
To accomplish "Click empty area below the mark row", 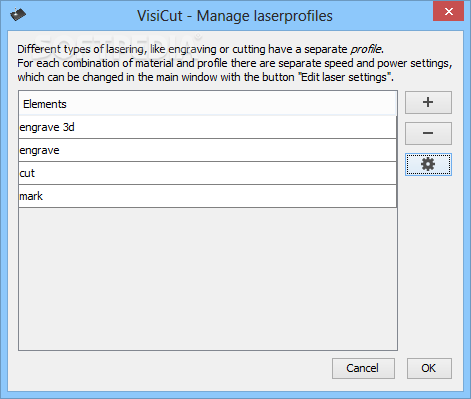I will coord(208,279).
